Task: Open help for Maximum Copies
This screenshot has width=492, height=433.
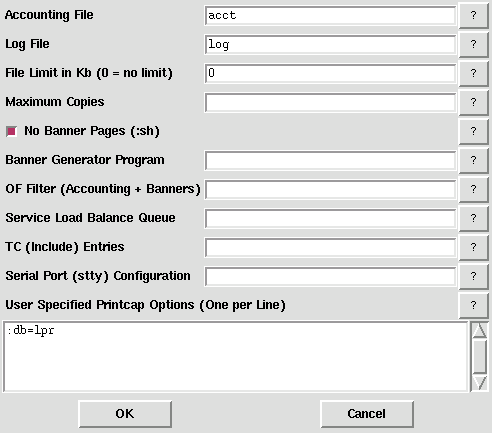Action: (473, 102)
